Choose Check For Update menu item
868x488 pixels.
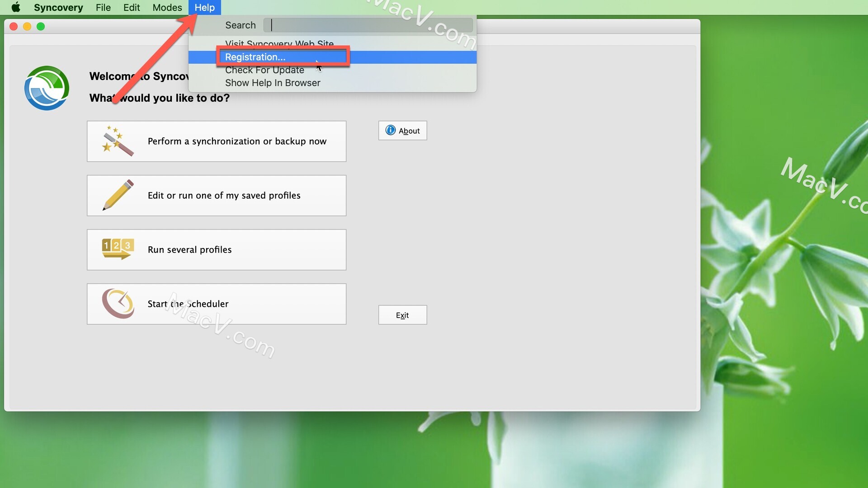point(332,70)
